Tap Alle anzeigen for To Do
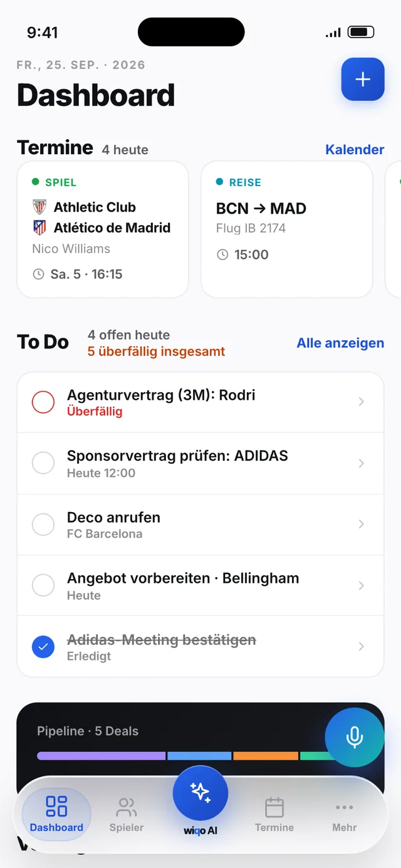 [340, 343]
